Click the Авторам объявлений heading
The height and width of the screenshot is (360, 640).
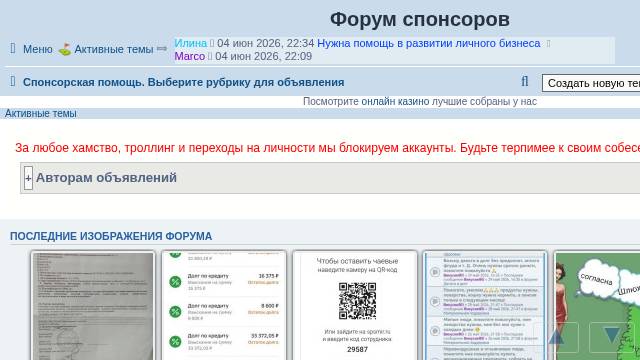pyautogui.click(x=106, y=178)
